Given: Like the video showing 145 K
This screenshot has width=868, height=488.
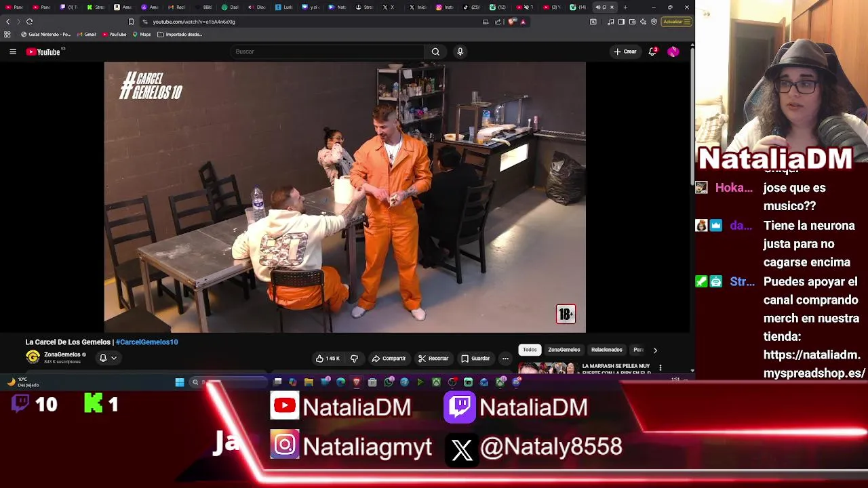Looking at the screenshot, I should click(x=328, y=359).
